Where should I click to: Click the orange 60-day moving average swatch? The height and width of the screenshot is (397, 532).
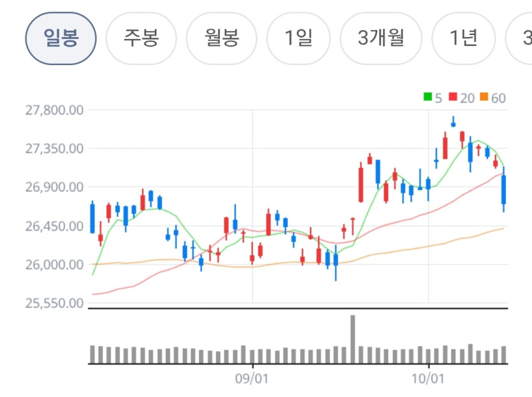pyautogui.click(x=484, y=97)
